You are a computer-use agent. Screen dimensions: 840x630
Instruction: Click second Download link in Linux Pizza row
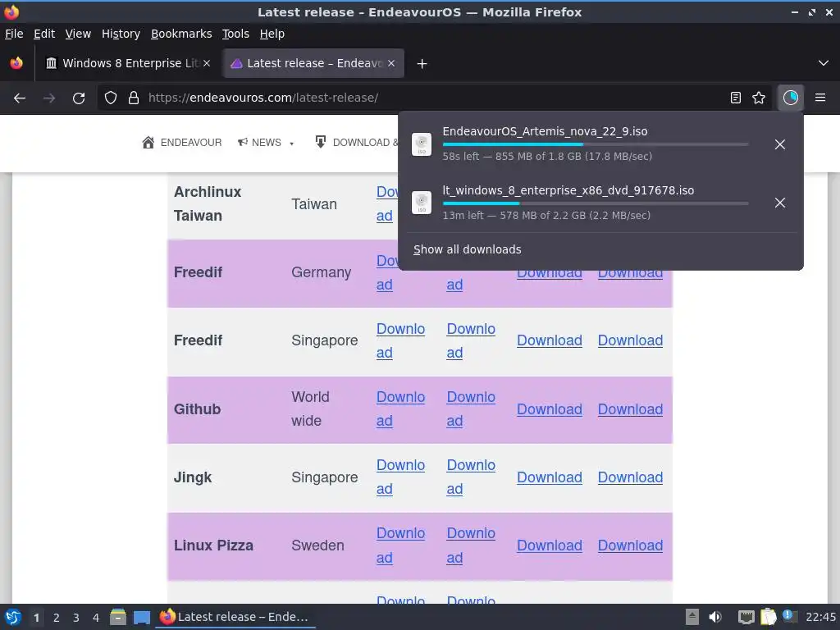click(470, 546)
